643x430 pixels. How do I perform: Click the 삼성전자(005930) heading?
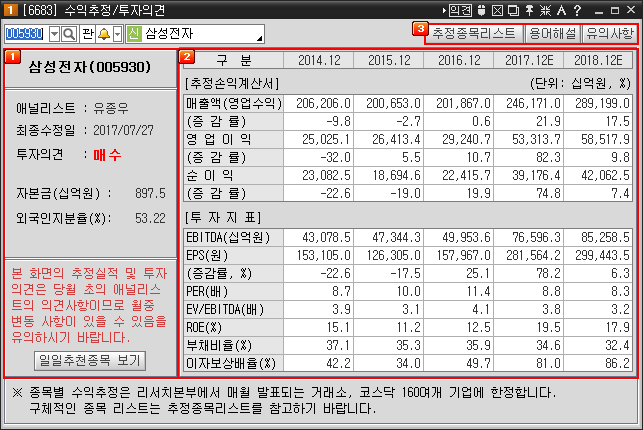pos(90,67)
